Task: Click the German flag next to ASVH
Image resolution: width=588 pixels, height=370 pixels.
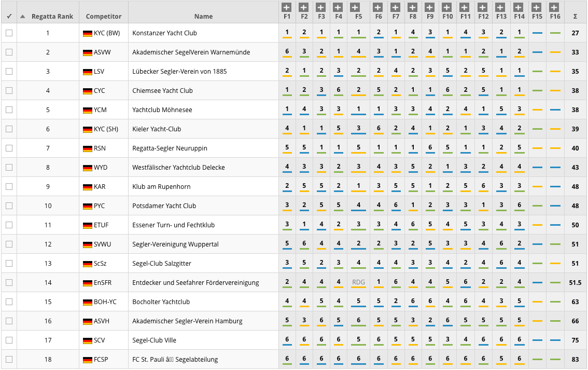Action: [x=88, y=322]
